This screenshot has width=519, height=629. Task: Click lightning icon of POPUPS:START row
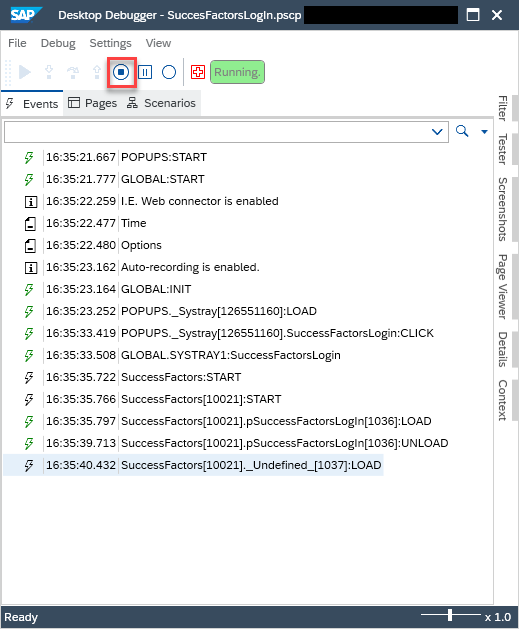(x=29, y=157)
